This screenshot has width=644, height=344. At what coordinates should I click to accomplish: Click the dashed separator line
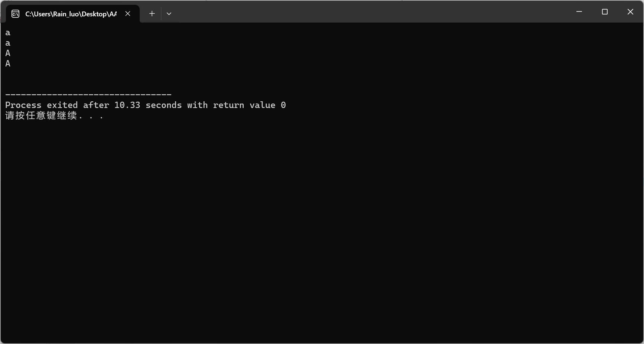click(88, 95)
